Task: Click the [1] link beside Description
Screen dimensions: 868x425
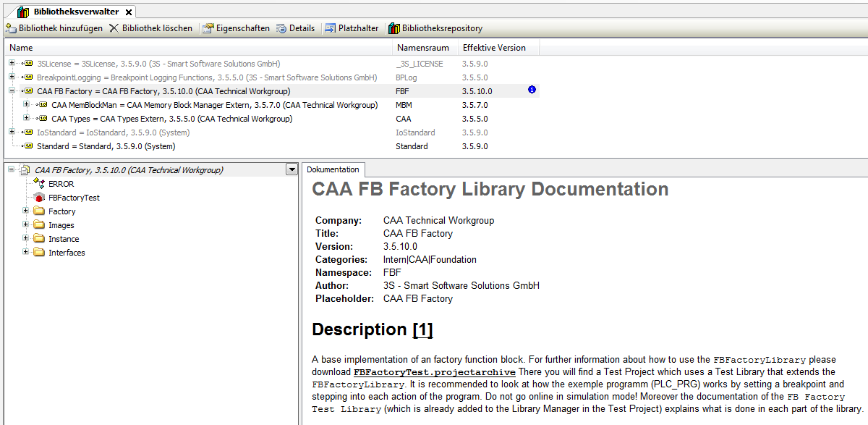Action: pyautogui.click(x=422, y=329)
